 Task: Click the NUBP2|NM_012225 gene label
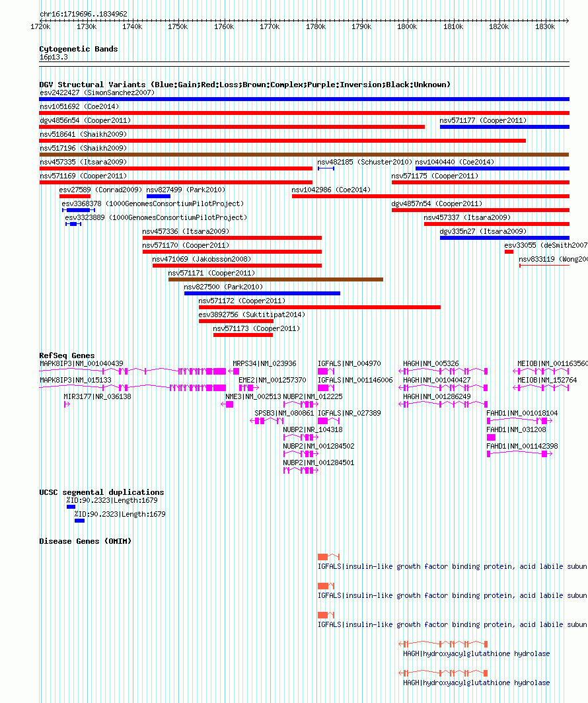(312, 397)
